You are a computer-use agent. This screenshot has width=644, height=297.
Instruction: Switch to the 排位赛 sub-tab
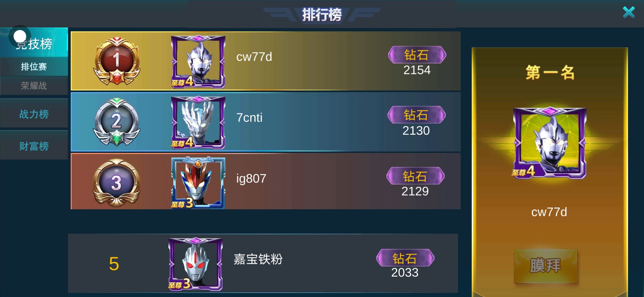[34, 67]
